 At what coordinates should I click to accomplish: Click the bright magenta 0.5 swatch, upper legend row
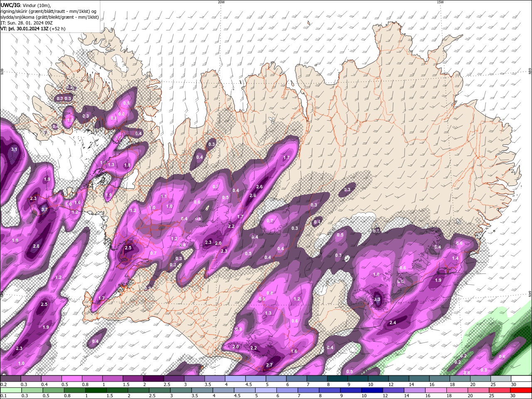pyautogui.click(x=71, y=379)
